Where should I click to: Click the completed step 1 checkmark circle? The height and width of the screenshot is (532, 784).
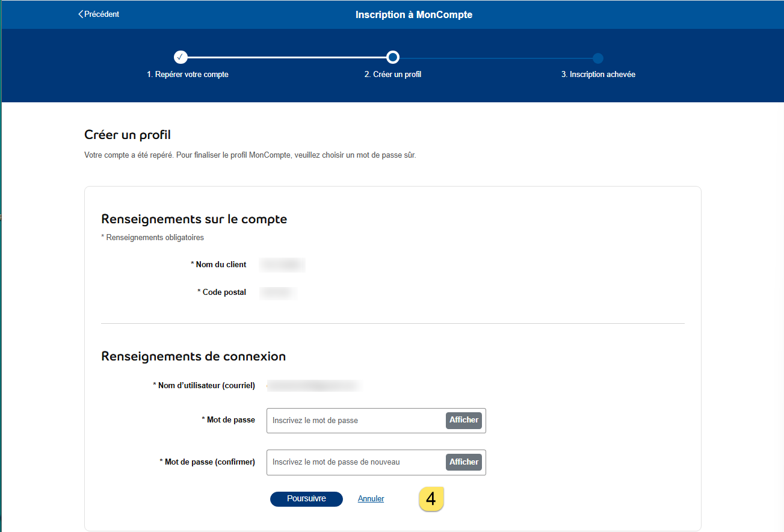point(181,57)
